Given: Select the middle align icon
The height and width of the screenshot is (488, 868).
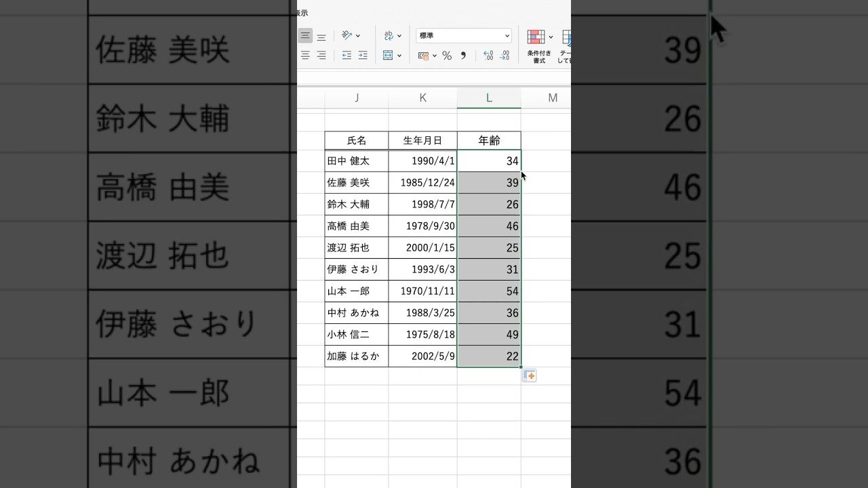Looking at the screenshot, I should point(305,36).
